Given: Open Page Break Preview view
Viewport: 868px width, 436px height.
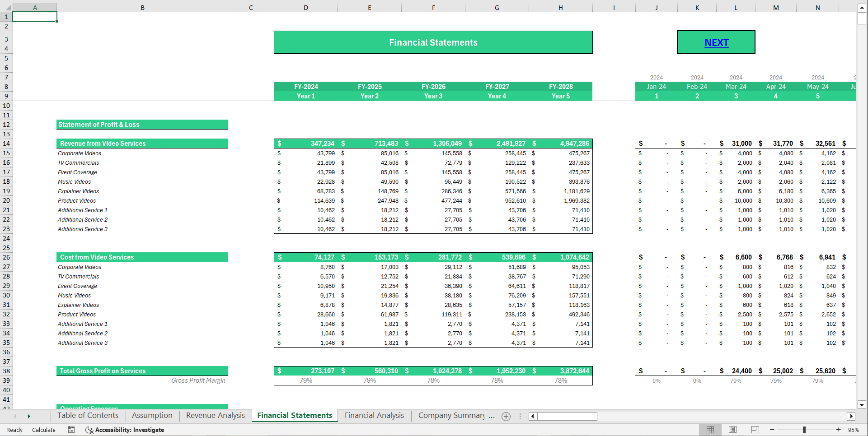Looking at the screenshot, I should [755, 429].
